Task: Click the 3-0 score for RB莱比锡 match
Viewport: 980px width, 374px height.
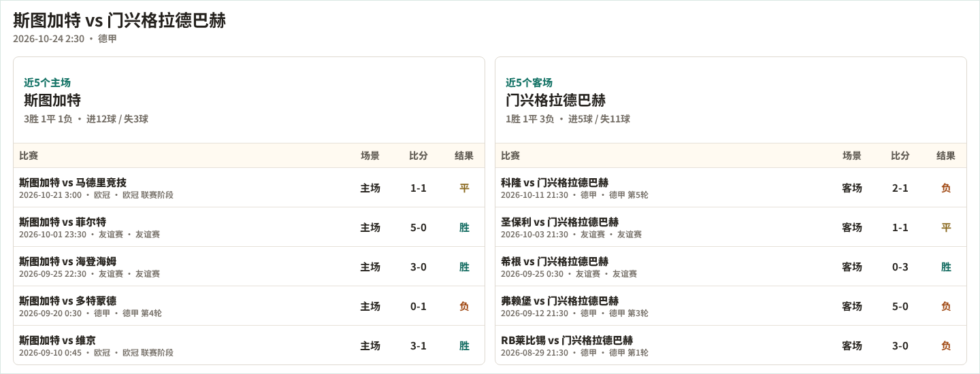Action: point(900,345)
